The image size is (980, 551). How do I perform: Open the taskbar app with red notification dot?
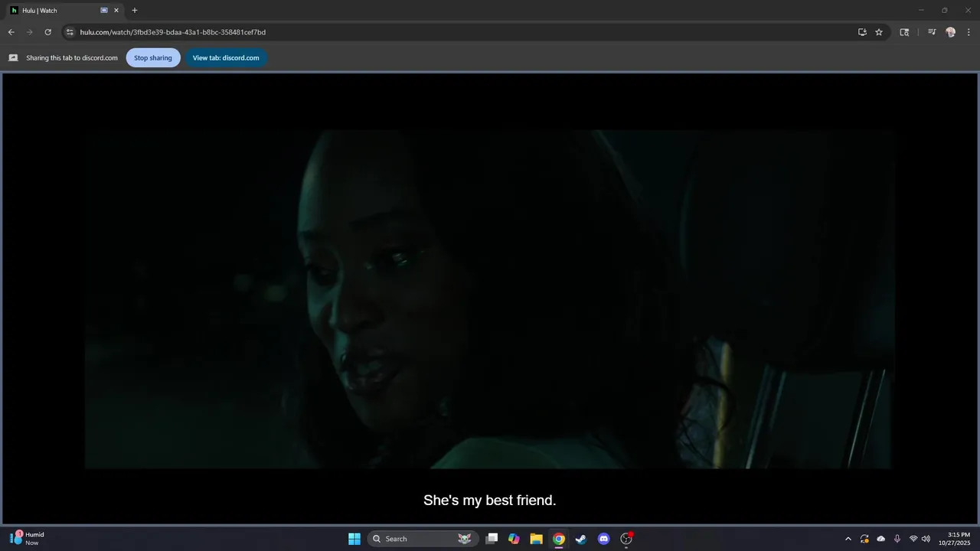click(626, 539)
